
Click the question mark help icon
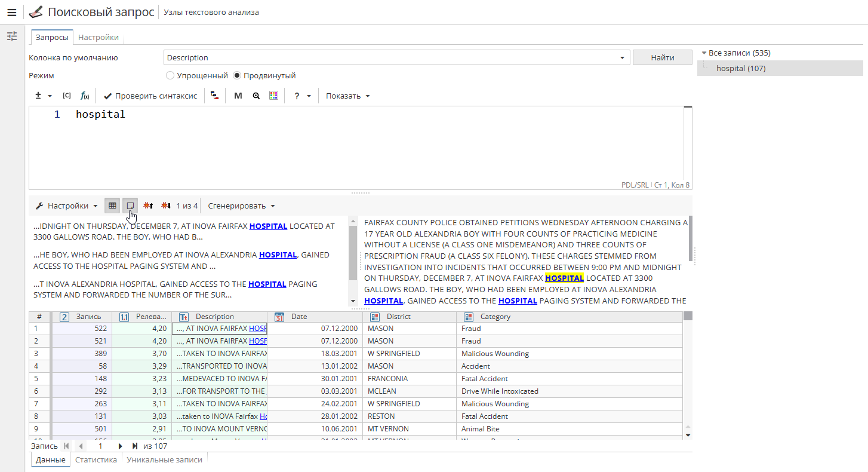click(x=297, y=96)
